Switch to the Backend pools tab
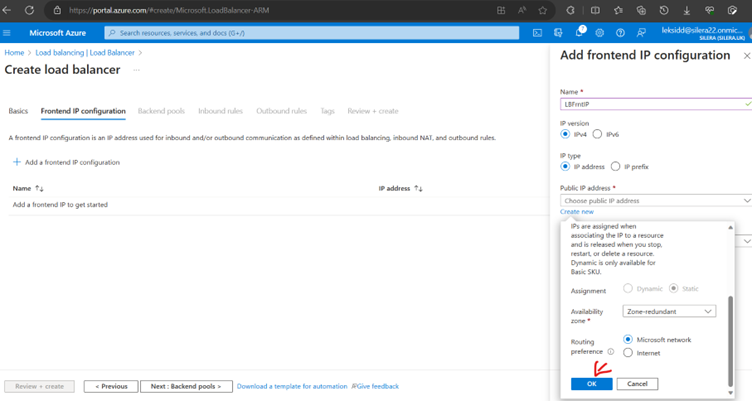 tap(161, 111)
